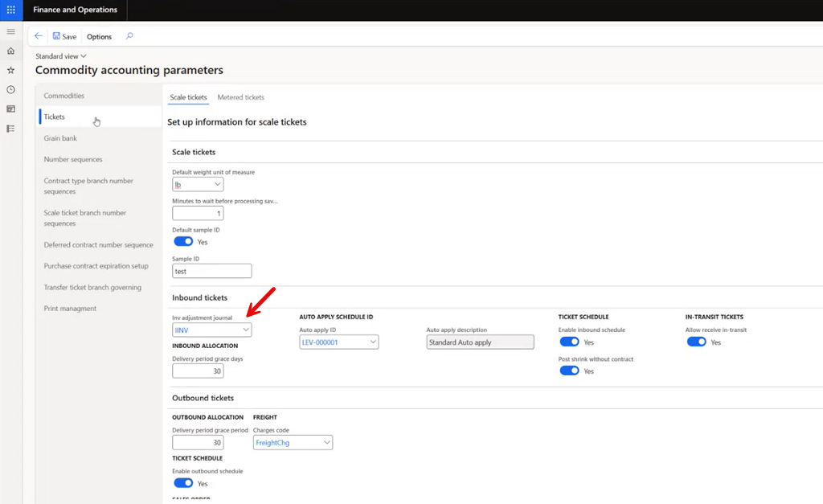Click the Save button
Screen dimensions: 823x504
coord(64,36)
